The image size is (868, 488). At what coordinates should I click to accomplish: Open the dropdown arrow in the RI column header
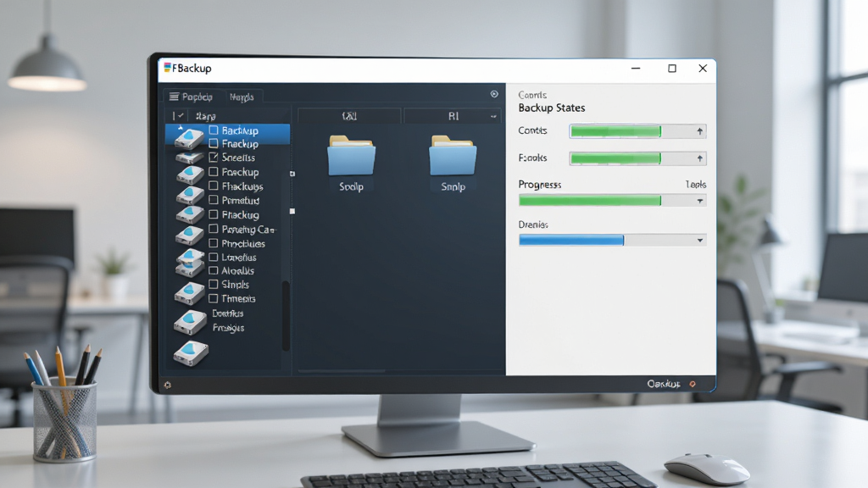493,116
